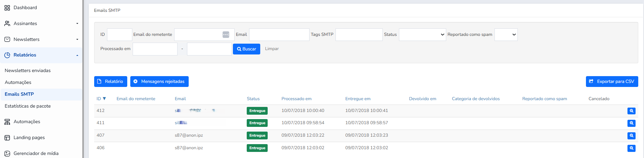View details of email 412 magnifier
This screenshot has width=644, height=158.
coord(631,111)
